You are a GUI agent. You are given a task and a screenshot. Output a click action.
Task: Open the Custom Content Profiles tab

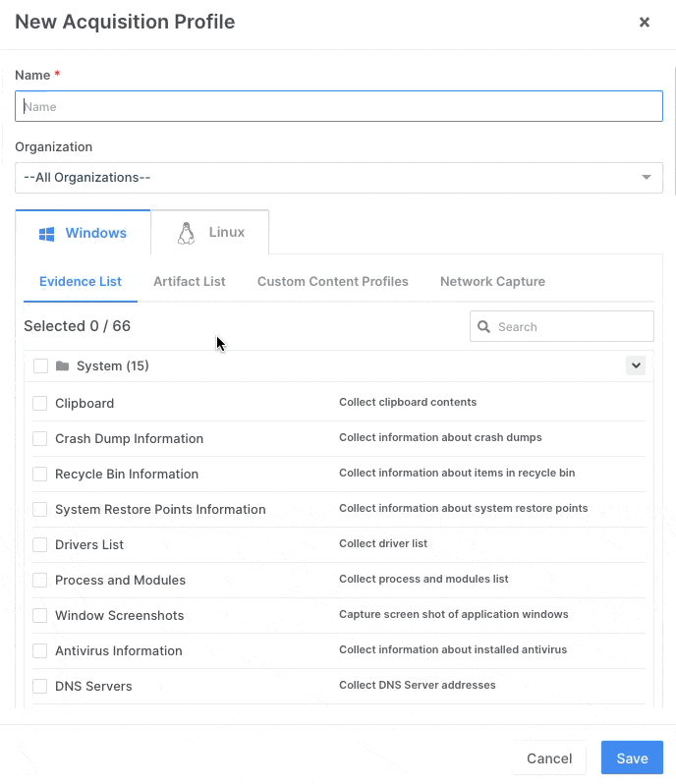click(332, 282)
